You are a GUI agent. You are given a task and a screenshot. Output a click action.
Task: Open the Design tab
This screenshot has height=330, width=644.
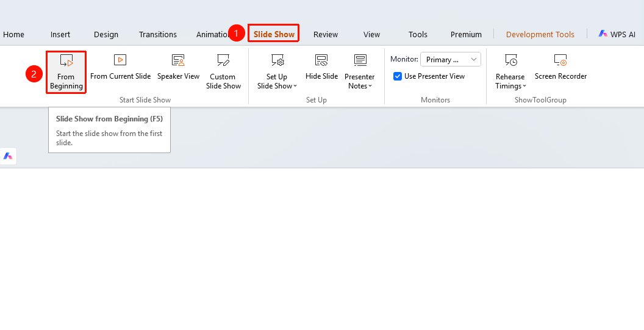click(106, 35)
